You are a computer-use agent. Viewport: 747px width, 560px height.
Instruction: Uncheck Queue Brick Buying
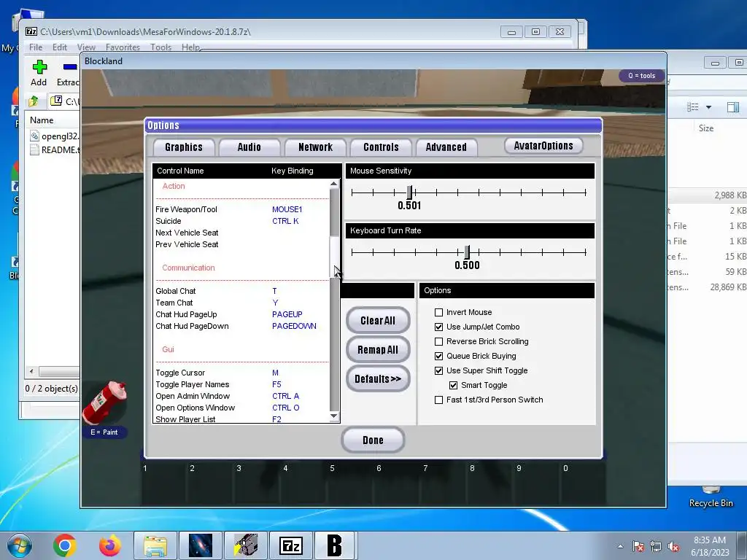(438, 356)
